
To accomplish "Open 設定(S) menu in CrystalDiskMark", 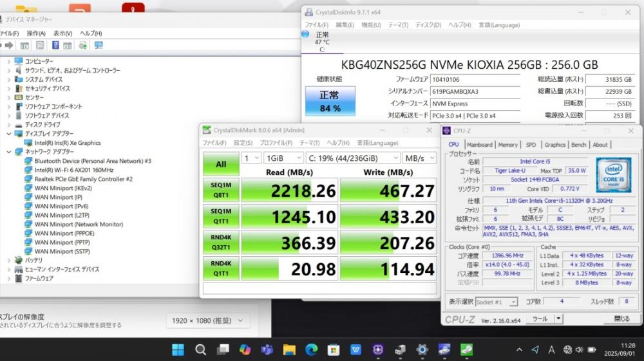I will tap(243, 143).
